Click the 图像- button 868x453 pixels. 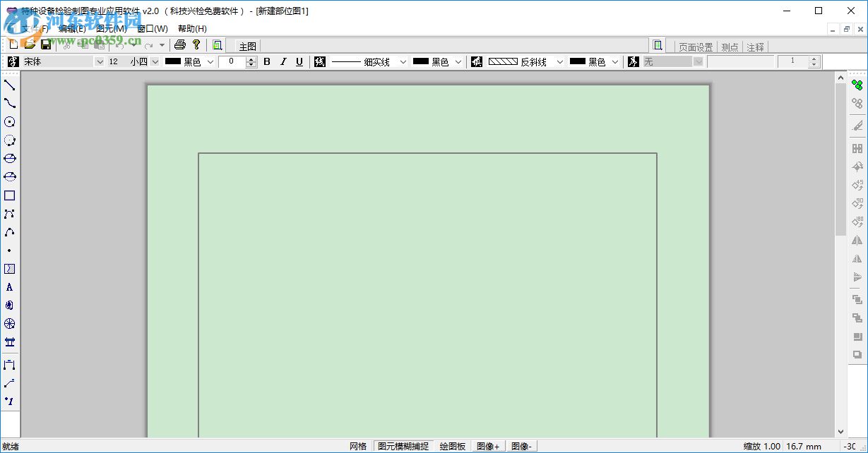(x=523, y=446)
